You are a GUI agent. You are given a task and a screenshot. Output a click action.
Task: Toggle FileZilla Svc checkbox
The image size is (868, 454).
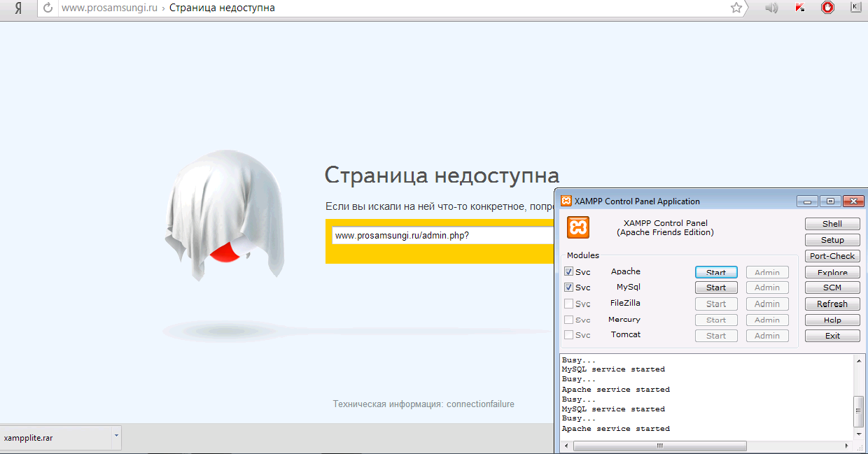[569, 304]
